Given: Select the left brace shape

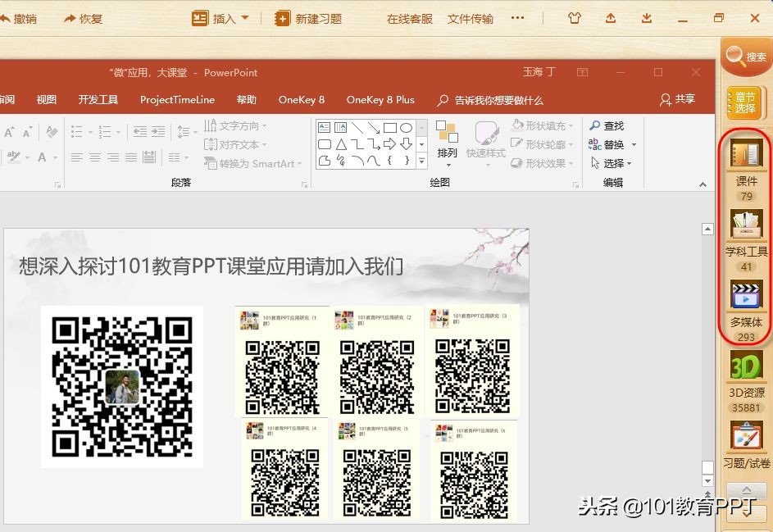Looking at the screenshot, I should tap(390, 160).
